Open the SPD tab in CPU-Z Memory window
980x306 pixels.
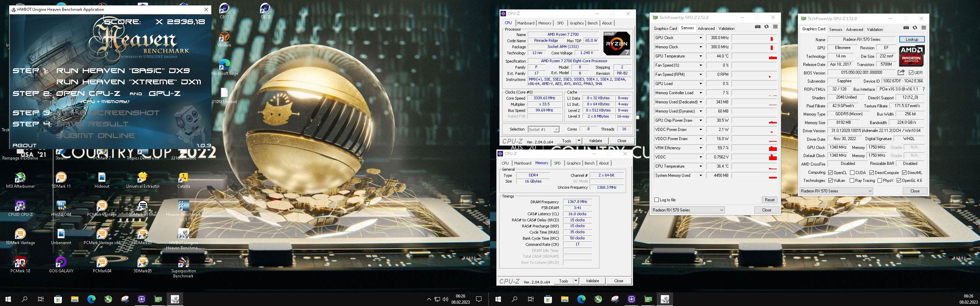click(x=557, y=163)
